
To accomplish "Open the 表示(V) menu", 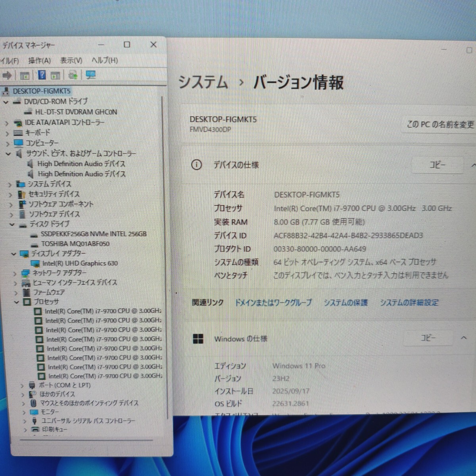I will [71, 60].
